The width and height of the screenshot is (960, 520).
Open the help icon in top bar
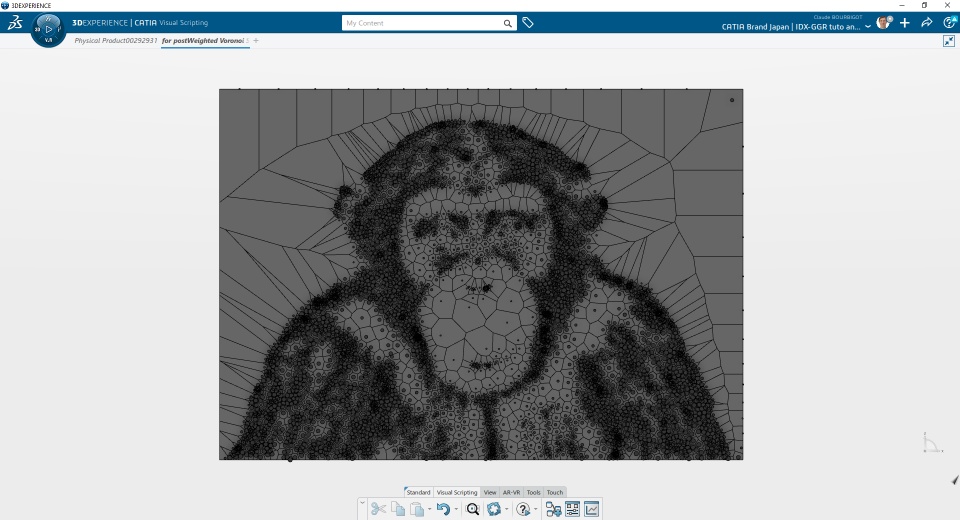click(x=950, y=23)
